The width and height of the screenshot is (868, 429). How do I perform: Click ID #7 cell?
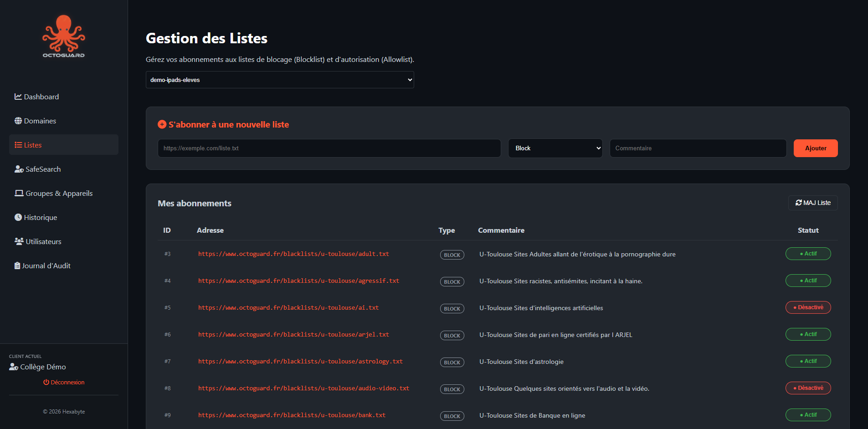[x=167, y=362]
